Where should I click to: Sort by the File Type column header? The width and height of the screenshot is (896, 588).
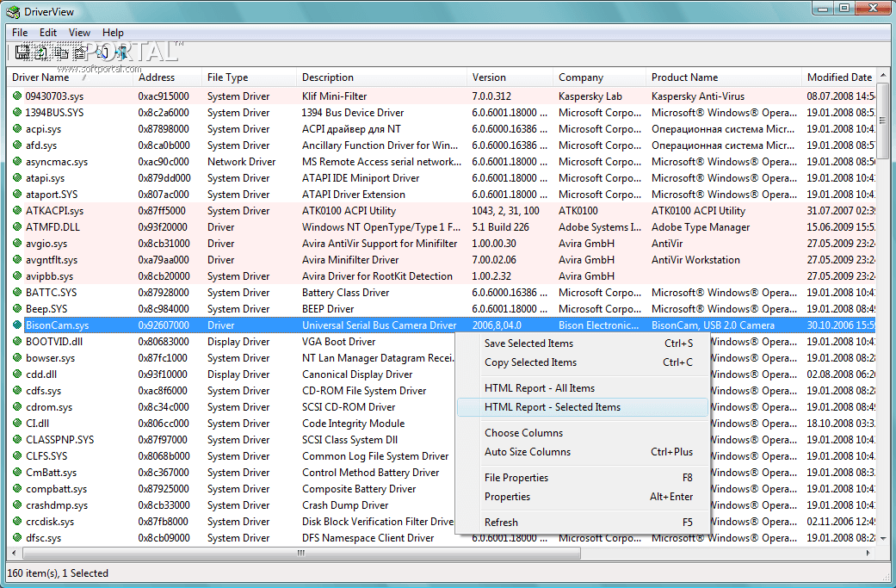[249, 77]
